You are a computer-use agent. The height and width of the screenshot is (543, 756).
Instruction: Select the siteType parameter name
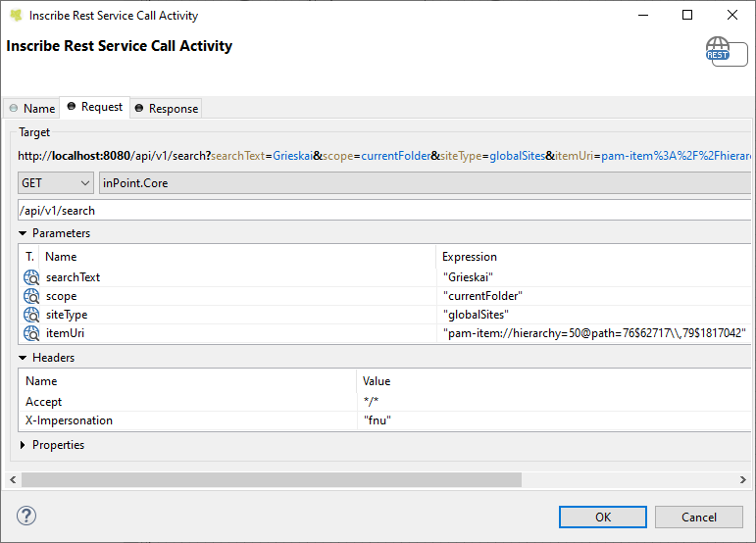(67, 315)
